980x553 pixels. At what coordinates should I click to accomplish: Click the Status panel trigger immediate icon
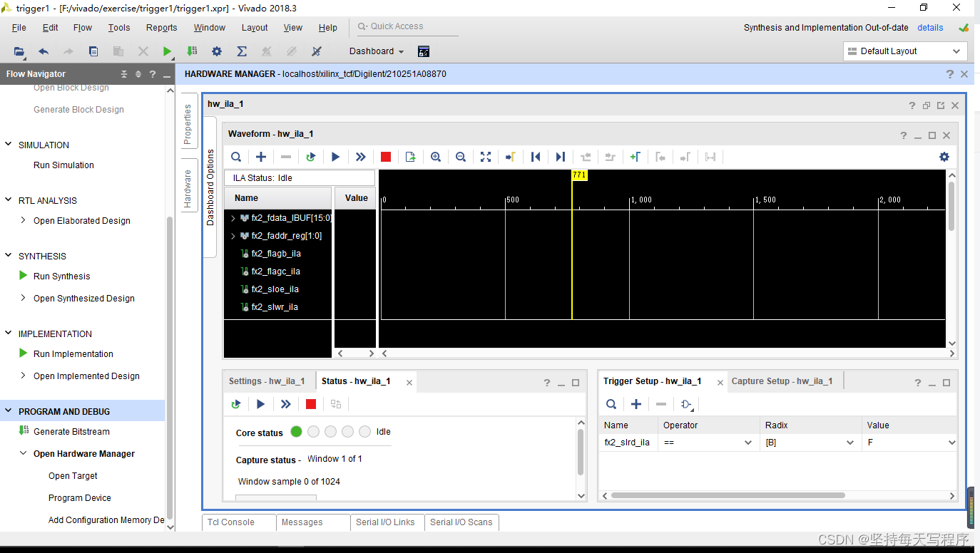(286, 404)
